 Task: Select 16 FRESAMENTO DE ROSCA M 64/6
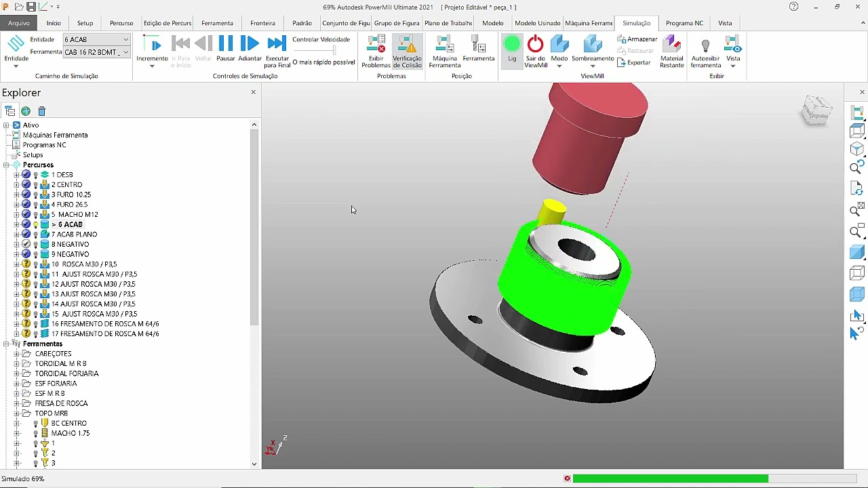tap(105, 324)
